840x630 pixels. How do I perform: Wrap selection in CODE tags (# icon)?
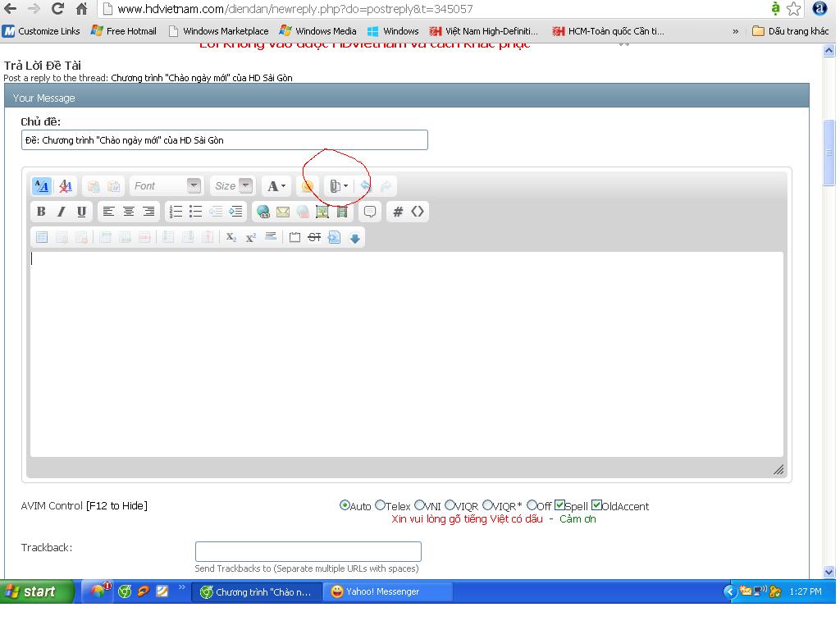point(398,212)
